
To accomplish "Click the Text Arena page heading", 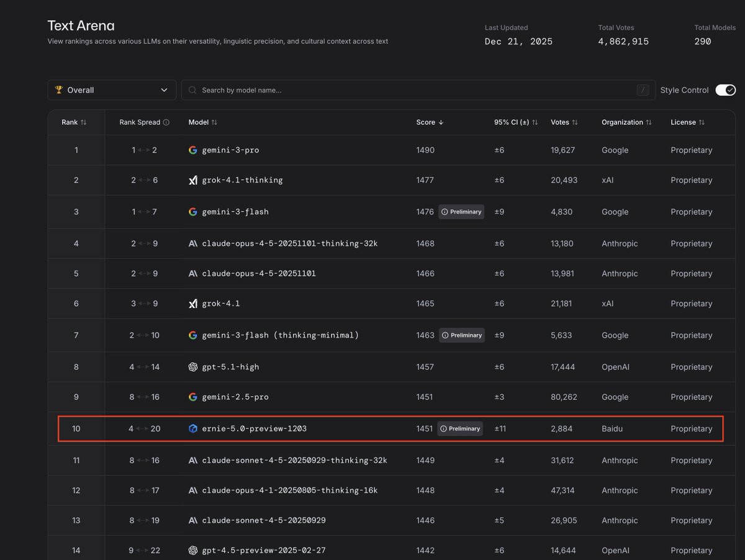I will (81, 25).
